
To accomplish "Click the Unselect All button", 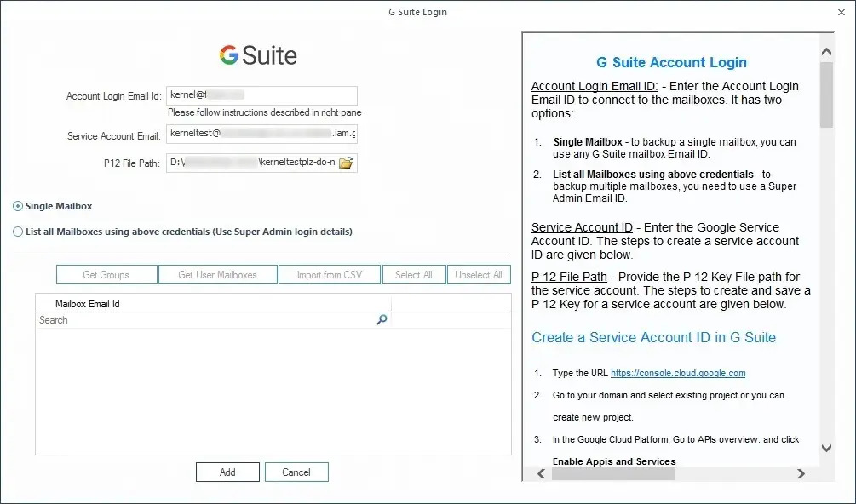I will [479, 274].
